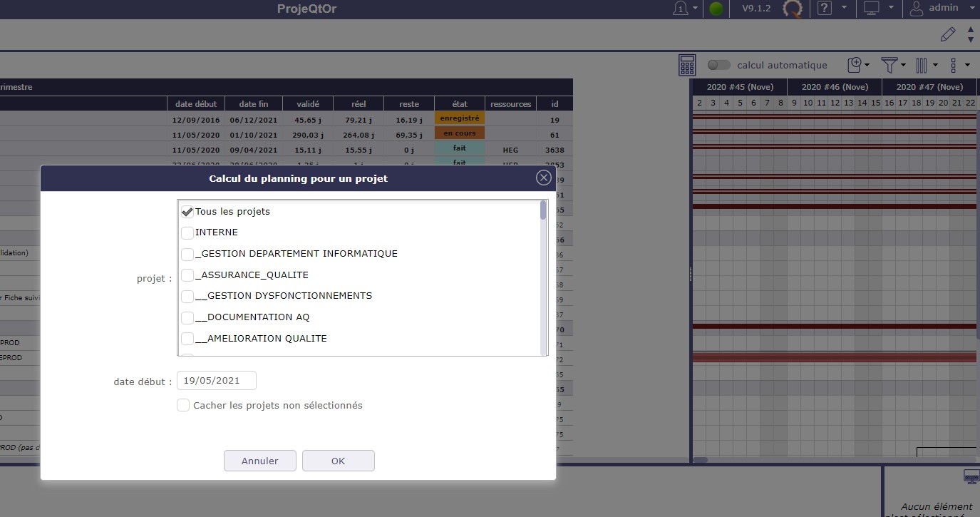The width and height of the screenshot is (980, 517).
Task: Enable 'Cacher les projets non sélectionnés'
Action: click(x=183, y=405)
